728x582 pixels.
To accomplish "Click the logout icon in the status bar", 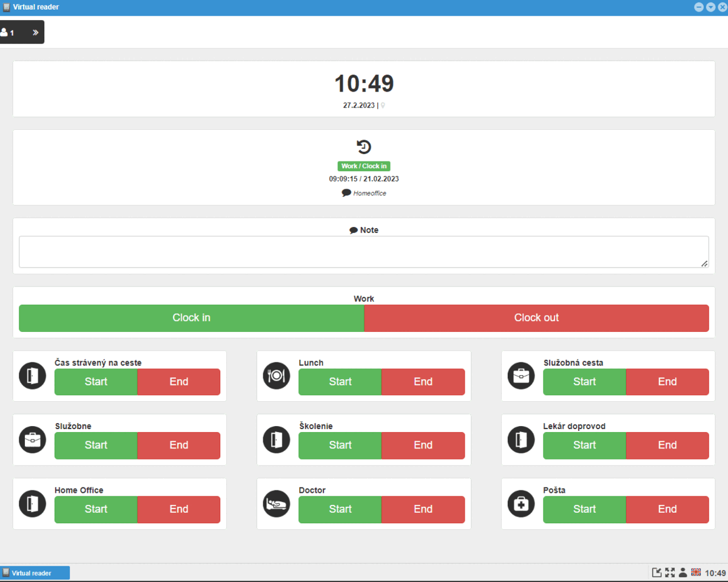I will pos(658,572).
